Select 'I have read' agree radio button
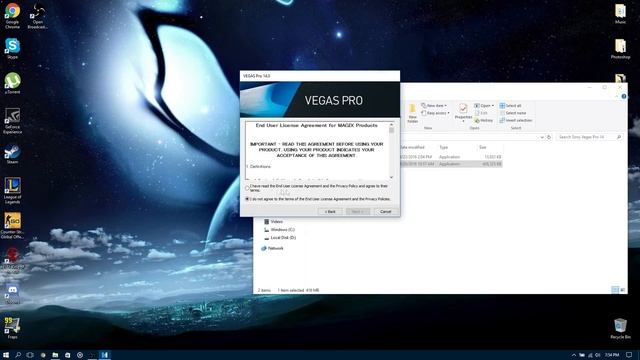The image size is (640, 360). (247, 188)
